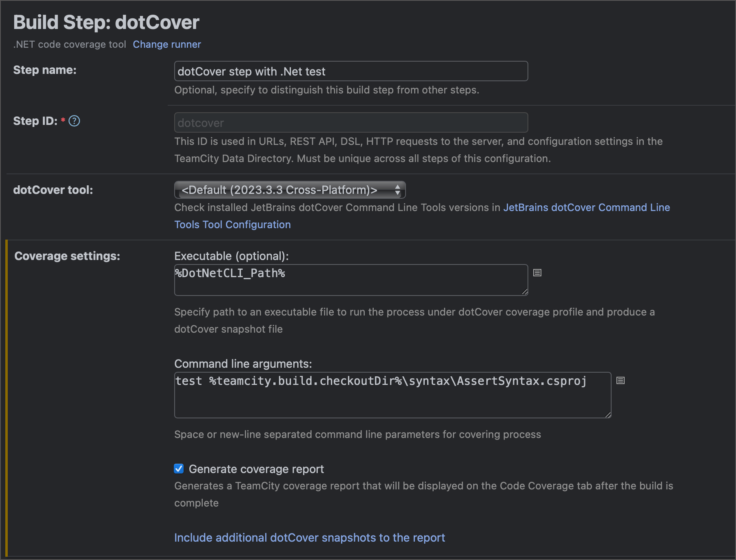Image resolution: width=736 pixels, height=560 pixels.
Task: Select the %DotNetCLI_Path% executable text box
Action: tap(351, 279)
